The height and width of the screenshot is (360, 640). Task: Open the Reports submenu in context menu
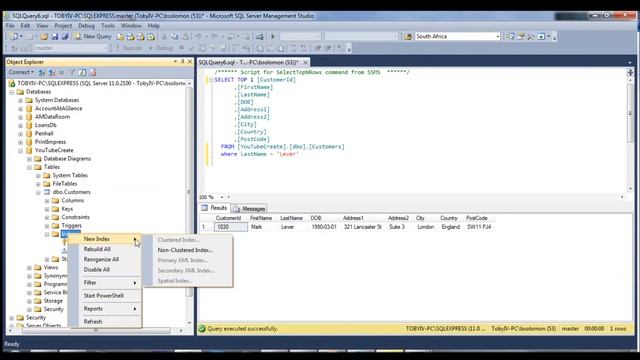106,309
